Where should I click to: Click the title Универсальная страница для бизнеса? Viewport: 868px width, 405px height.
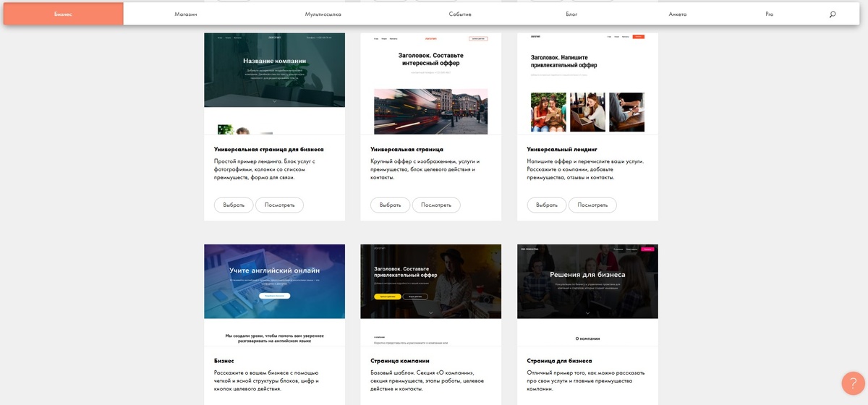point(269,149)
